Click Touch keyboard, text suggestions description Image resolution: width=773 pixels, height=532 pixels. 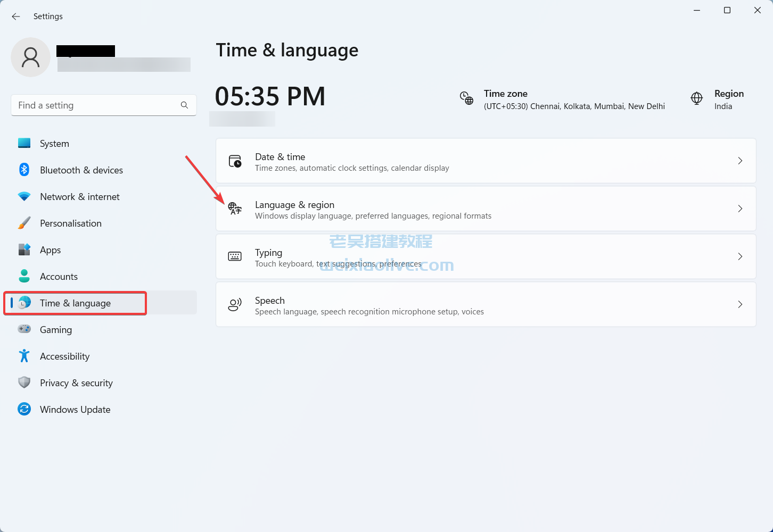tap(338, 264)
